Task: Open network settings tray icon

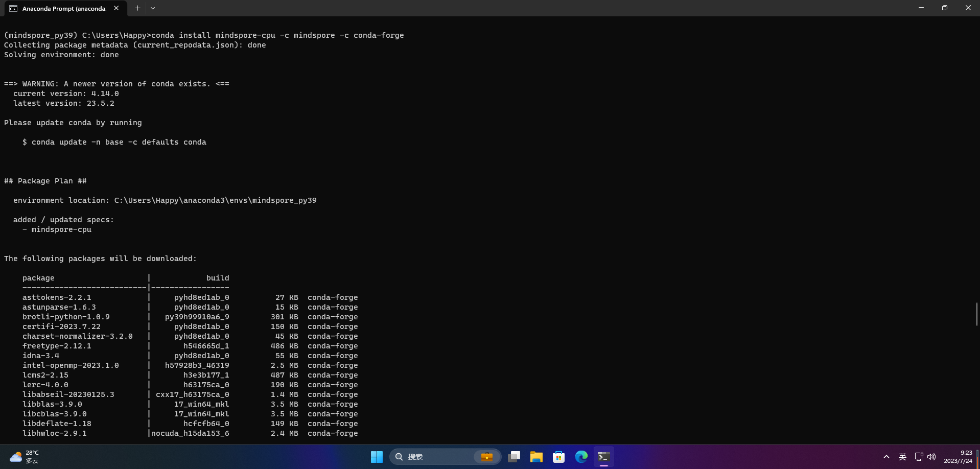Action: 919,457
